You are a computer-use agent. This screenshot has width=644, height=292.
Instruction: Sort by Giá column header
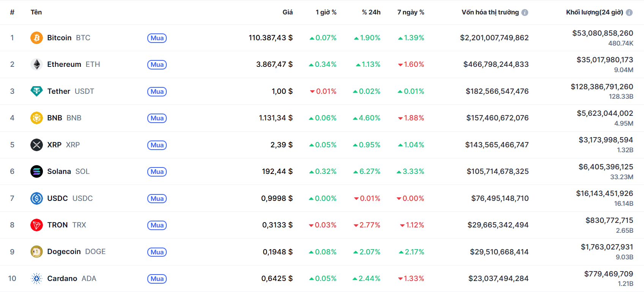point(287,12)
